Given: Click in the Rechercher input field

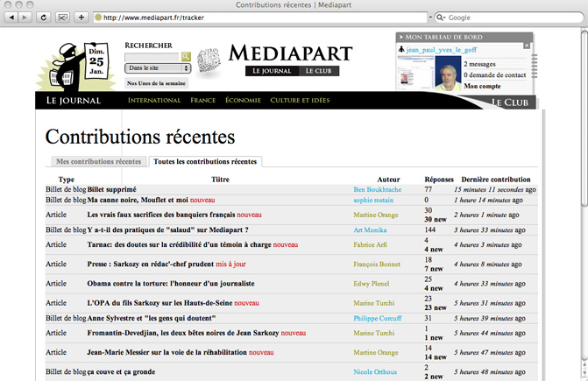Looking at the screenshot, I should pos(152,57).
